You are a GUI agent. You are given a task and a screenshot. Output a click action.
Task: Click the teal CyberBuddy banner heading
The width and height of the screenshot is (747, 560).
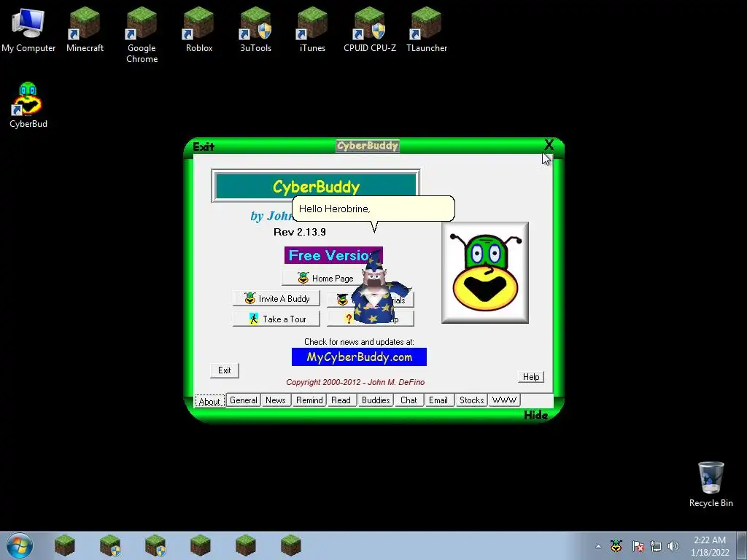pos(316,186)
